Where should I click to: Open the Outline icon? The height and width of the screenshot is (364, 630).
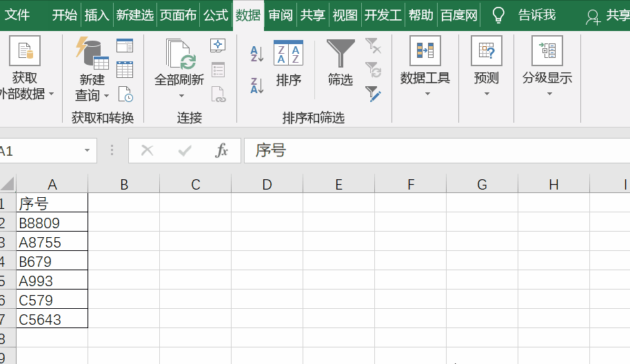point(547,50)
